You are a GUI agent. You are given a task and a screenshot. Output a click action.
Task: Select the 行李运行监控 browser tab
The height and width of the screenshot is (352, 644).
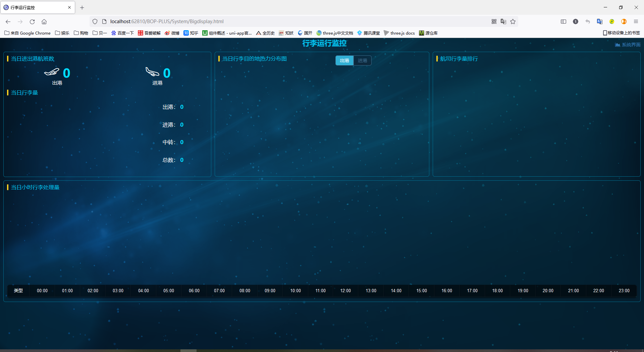(34, 7)
